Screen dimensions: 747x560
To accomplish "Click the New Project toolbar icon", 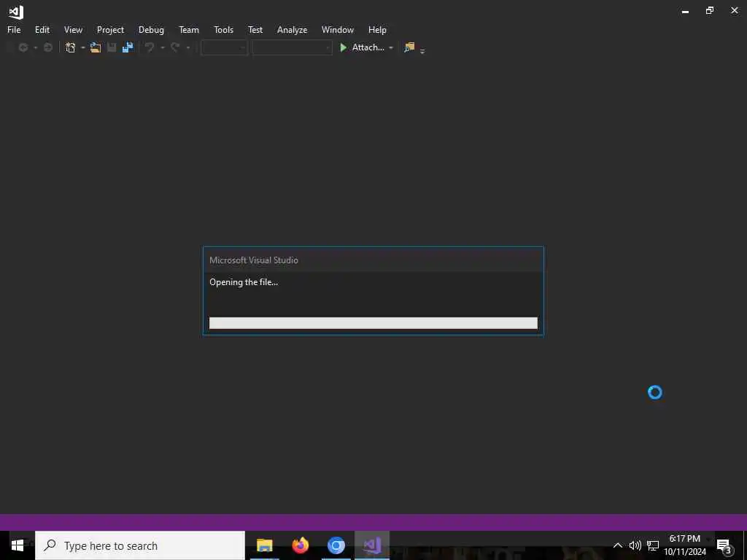I will (x=71, y=47).
